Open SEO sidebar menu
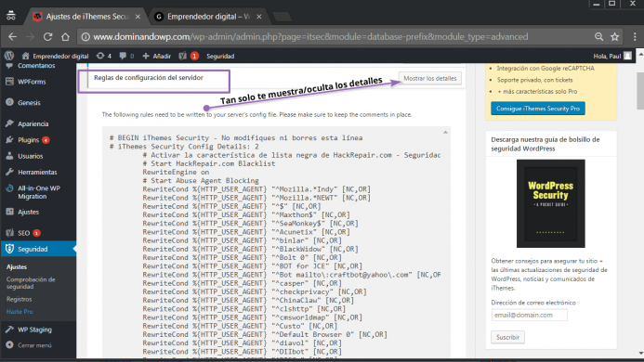The width and height of the screenshot is (644, 362). coord(24,233)
